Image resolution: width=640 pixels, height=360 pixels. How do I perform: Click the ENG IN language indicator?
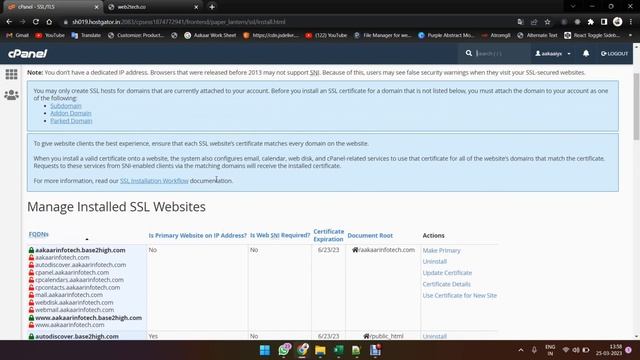click(x=550, y=350)
